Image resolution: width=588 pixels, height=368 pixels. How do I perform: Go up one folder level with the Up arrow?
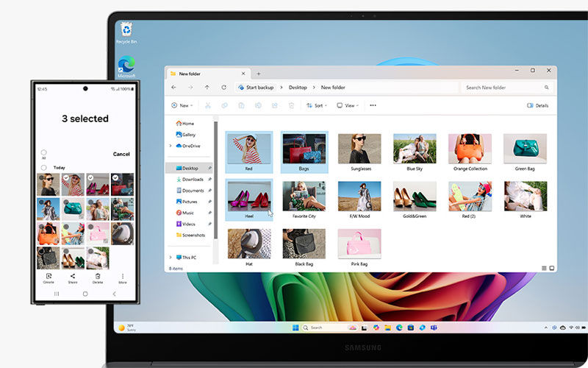pos(207,88)
